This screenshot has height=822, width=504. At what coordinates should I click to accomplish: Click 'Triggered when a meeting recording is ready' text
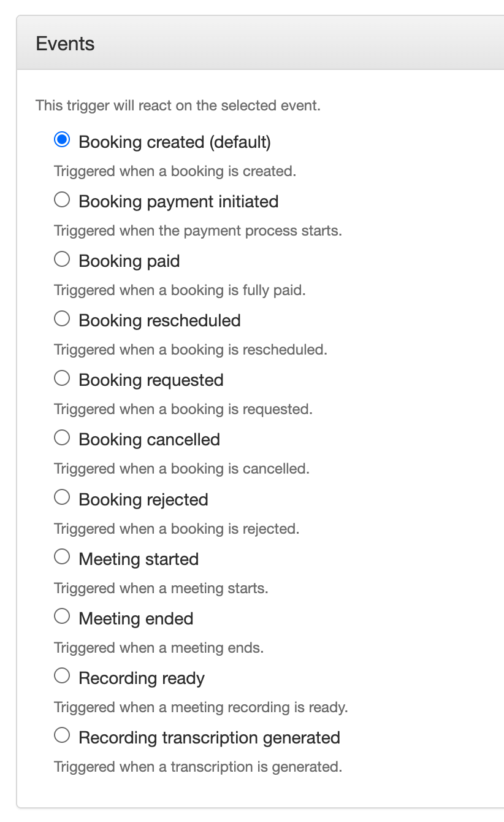click(x=200, y=707)
